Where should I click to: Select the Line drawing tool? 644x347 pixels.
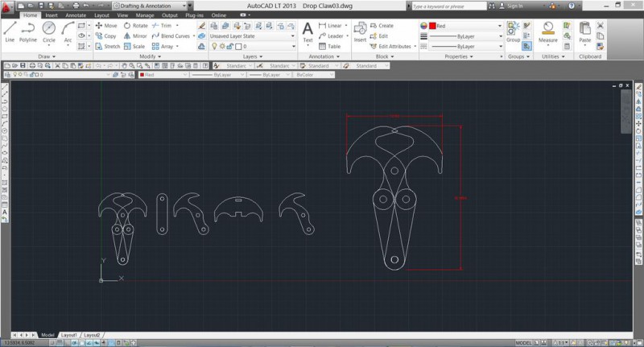(x=10, y=32)
